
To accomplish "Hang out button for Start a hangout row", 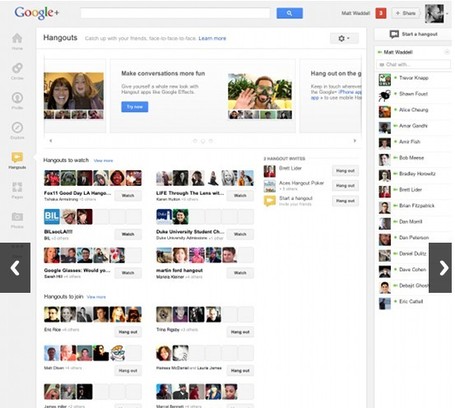I will tap(345, 201).
